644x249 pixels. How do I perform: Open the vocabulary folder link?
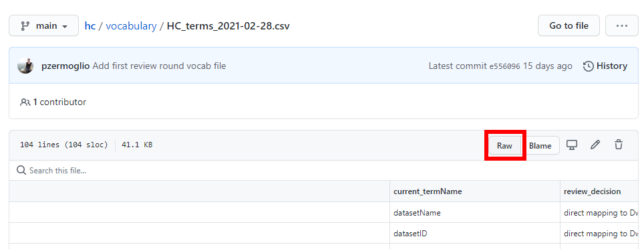tap(131, 26)
